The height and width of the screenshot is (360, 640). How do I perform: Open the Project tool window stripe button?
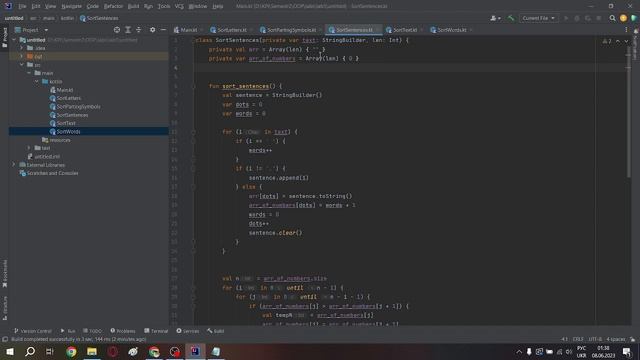click(5, 37)
